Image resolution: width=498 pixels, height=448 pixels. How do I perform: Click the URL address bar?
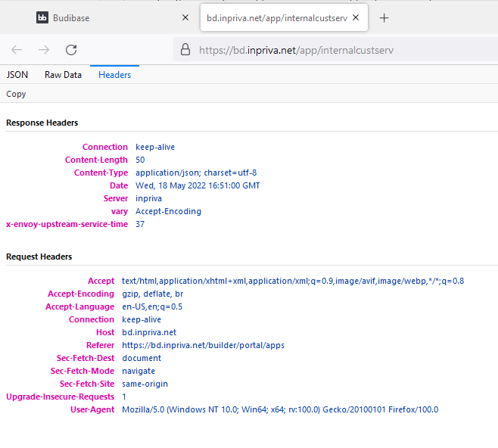(335, 50)
